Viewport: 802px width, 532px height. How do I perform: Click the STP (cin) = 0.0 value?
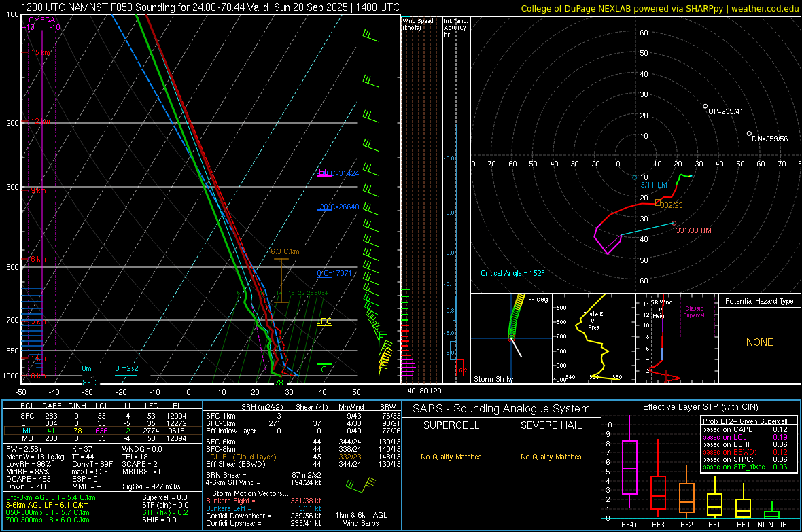tap(165, 505)
